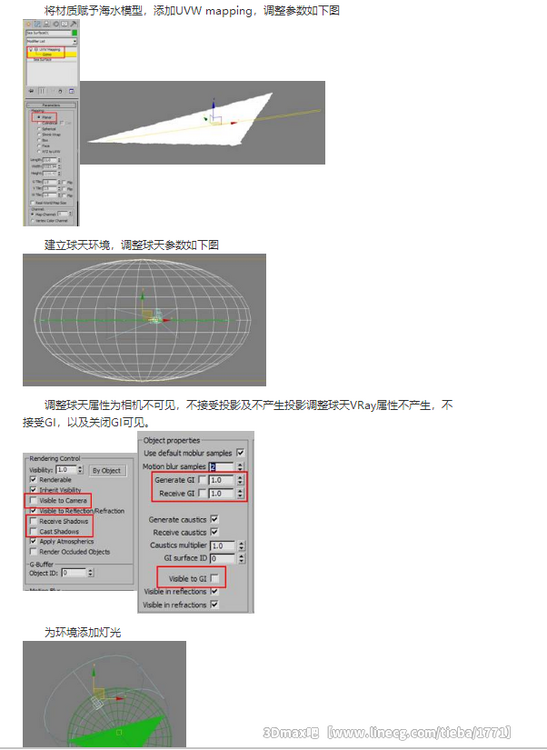Open the Display tab in the command panel

65,24
